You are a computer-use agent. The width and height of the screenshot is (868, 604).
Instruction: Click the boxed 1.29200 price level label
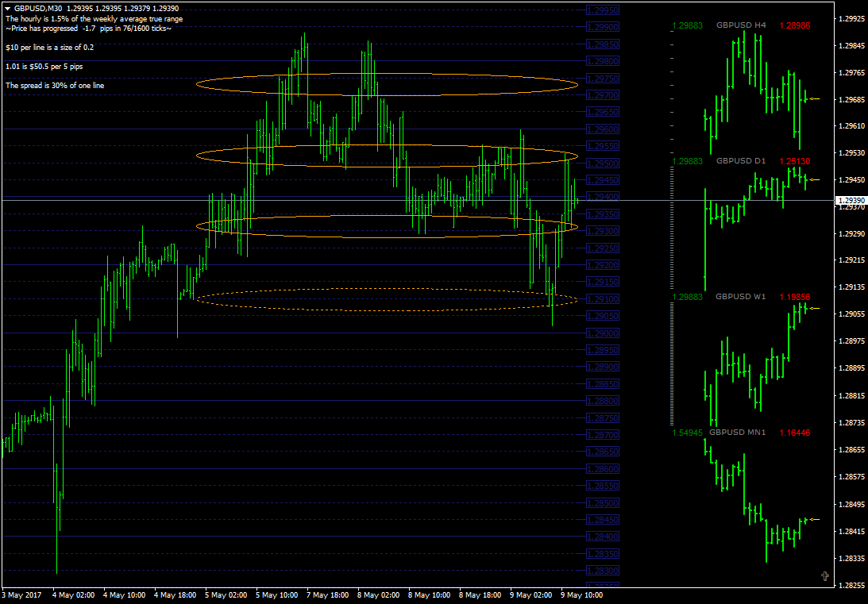[604, 265]
